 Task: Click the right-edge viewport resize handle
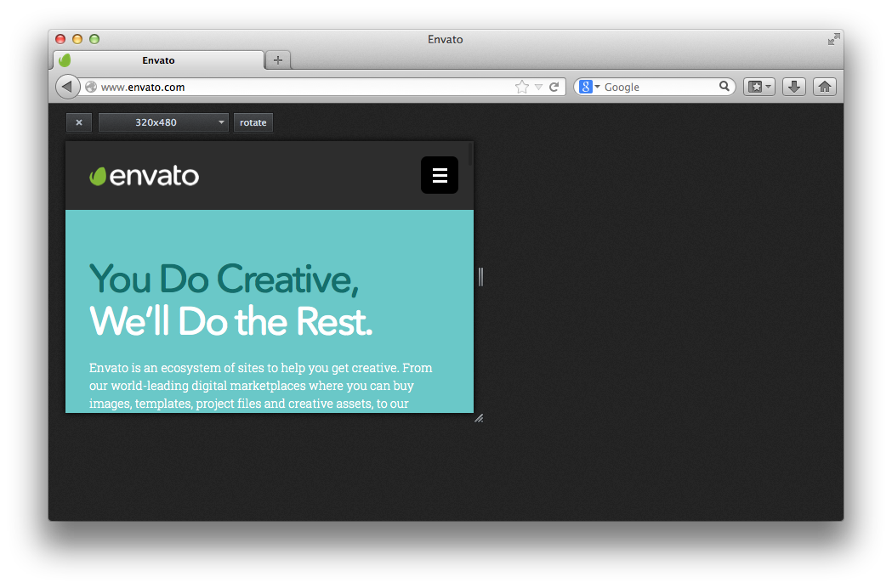(x=480, y=277)
